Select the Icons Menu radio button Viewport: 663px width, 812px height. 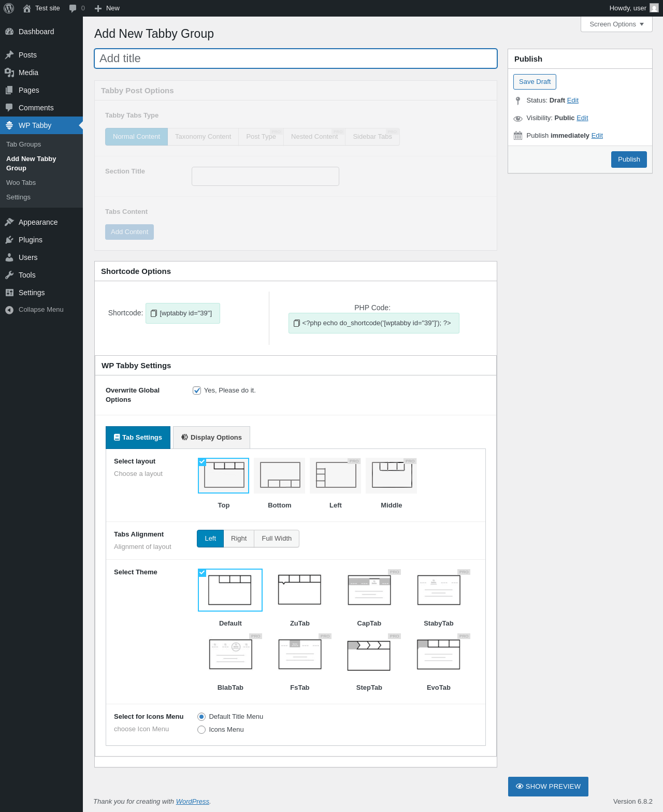(201, 730)
